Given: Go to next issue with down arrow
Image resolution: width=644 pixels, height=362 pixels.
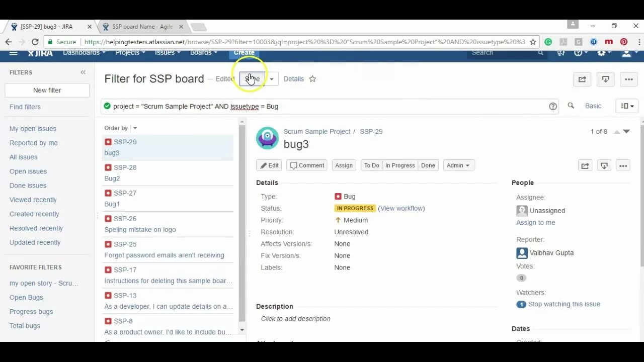Looking at the screenshot, I should tap(626, 131).
